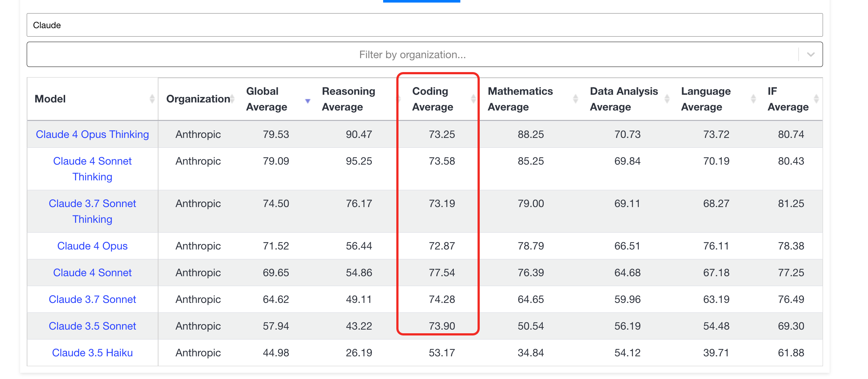The width and height of the screenshot is (868, 379).
Task: Select the 53.17 coding average cell
Action: [x=442, y=353]
